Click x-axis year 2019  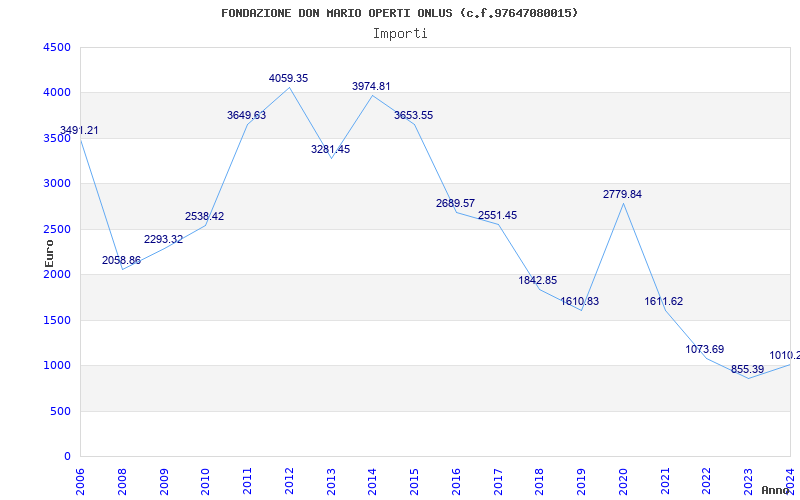(x=582, y=482)
